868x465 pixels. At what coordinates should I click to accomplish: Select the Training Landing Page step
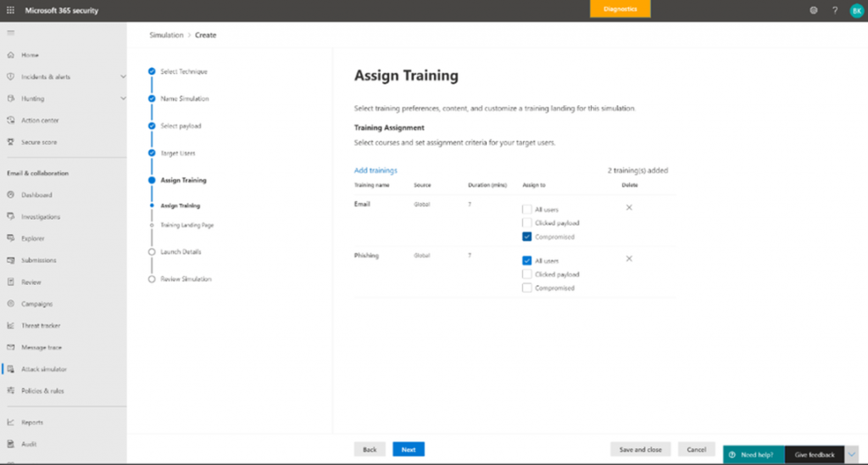pyautogui.click(x=187, y=225)
